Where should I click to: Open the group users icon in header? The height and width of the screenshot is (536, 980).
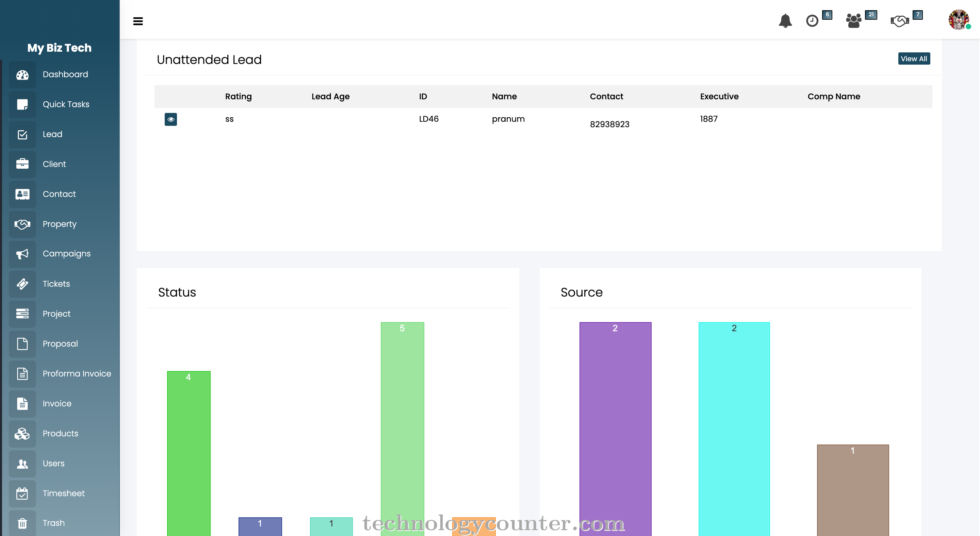(854, 20)
